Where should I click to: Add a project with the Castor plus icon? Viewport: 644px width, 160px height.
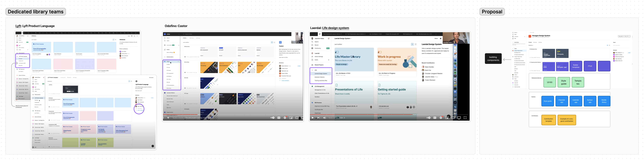(x=178, y=61)
